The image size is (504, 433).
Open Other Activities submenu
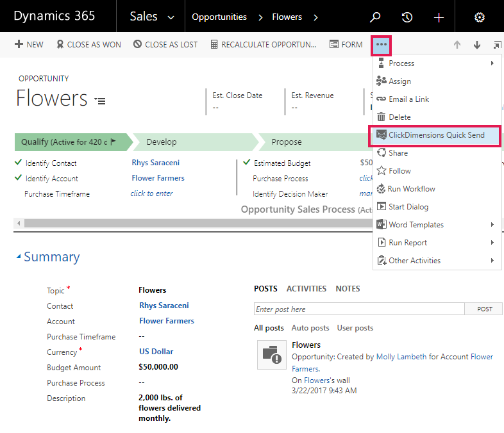437,261
